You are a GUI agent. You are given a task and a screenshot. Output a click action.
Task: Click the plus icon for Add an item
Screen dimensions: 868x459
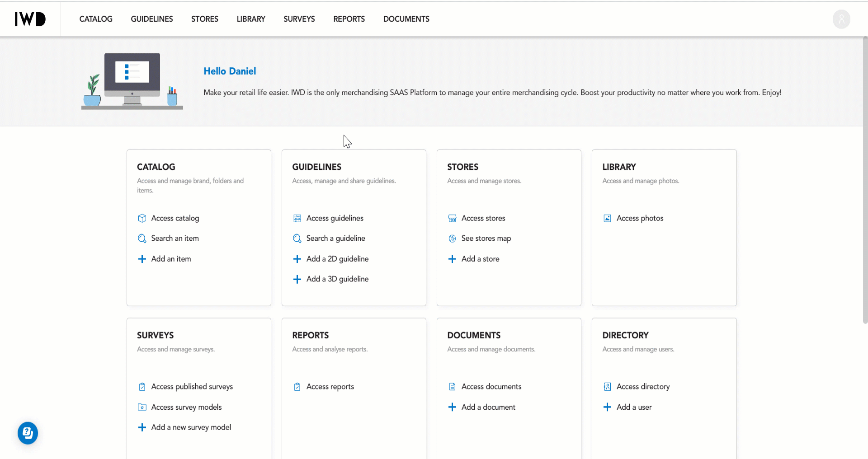click(142, 259)
